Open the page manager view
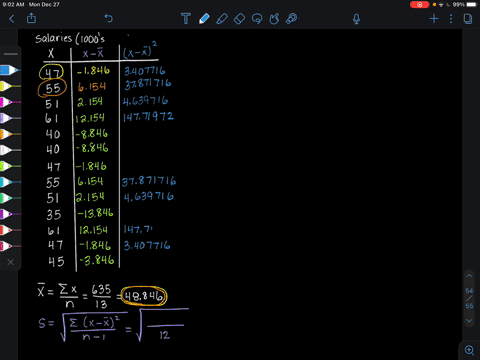 coord(468,19)
